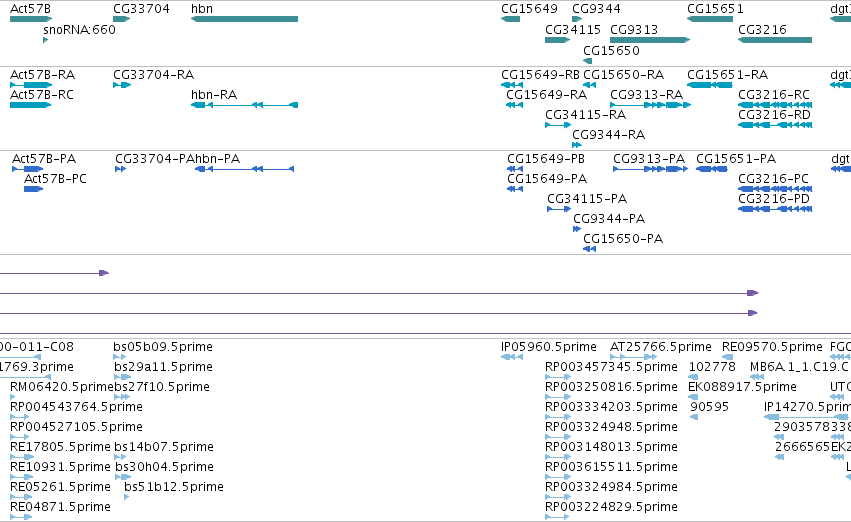Click the Act57B-PC protein bar
The height and width of the screenshot is (522, 851).
pyautogui.click(x=33, y=189)
